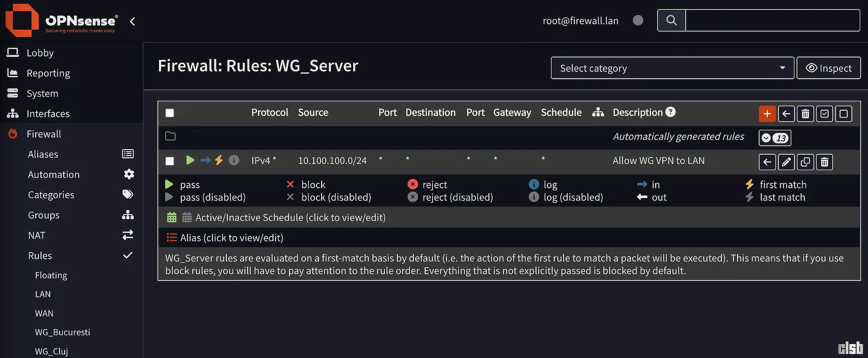Clone the Allow WG VPN to LAN rule
Image resolution: width=868 pixels, height=358 pixels.
pos(805,162)
